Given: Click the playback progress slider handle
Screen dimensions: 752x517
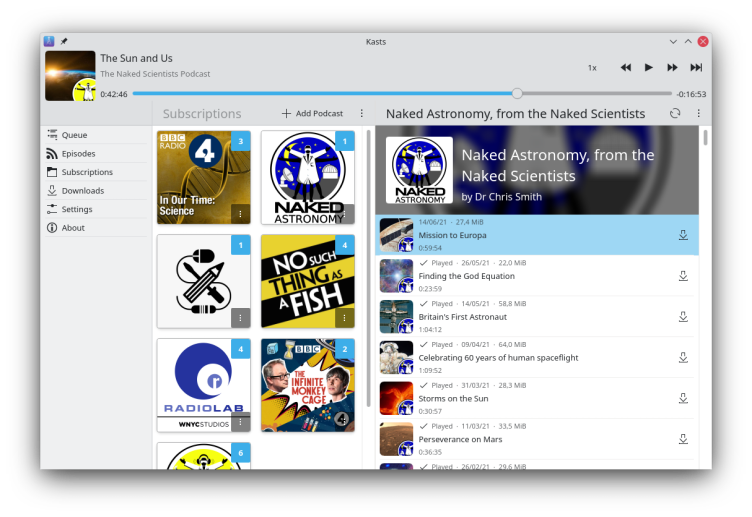Looking at the screenshot, I should (x=517, y=93).
